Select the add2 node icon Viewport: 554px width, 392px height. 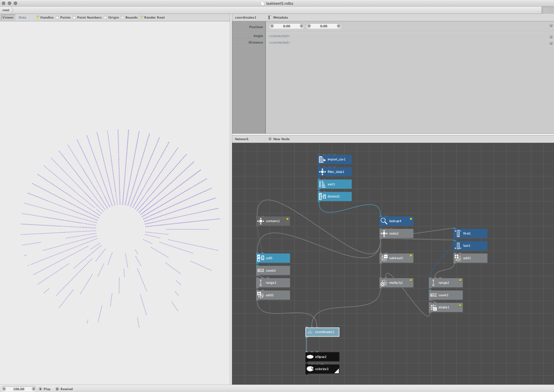click(x=260, y=295)
